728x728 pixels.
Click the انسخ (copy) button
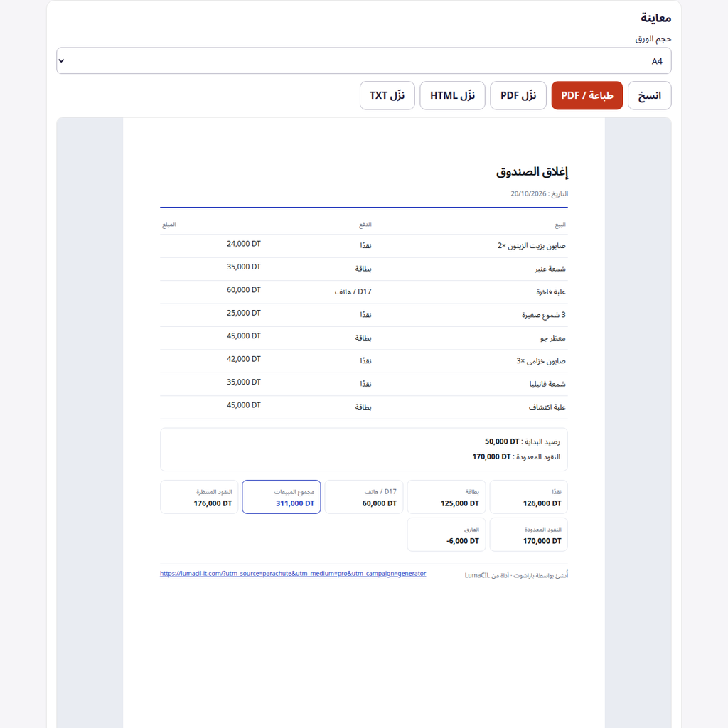tap(649, 96)
